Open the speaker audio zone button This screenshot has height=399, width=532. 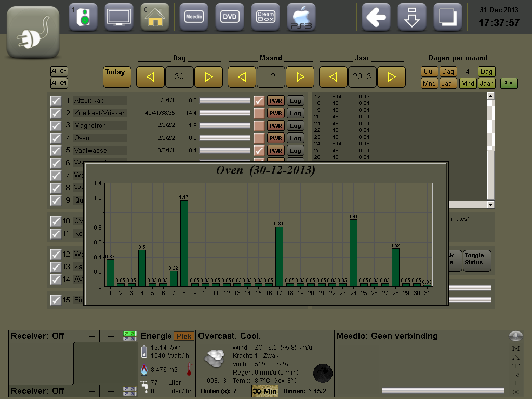click(x=83, y=17)
